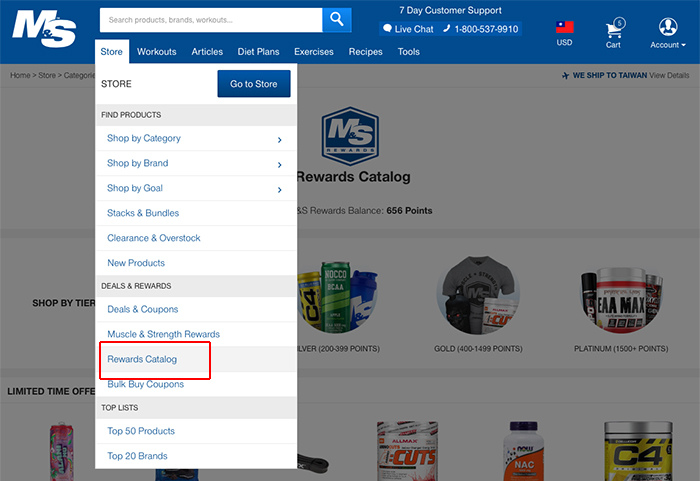Viewport: 700px width, 481px height.
Task: Open the Allmax A:Cuts product thumbnail
Action: pyautogui.click(x=407, y=451)
